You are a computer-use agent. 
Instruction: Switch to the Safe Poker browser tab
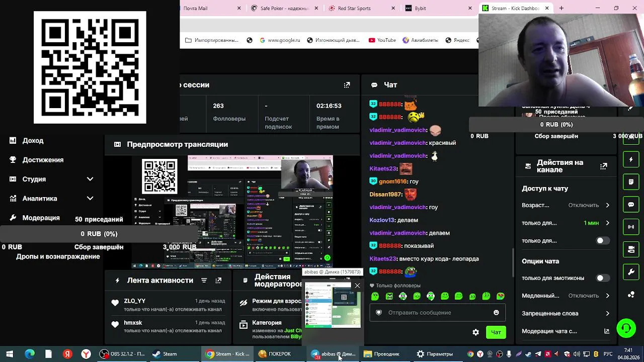click(x=285, y=8)
